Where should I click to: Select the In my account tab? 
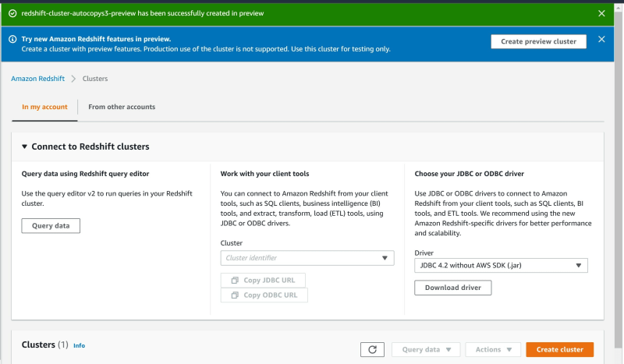[44, 107]
